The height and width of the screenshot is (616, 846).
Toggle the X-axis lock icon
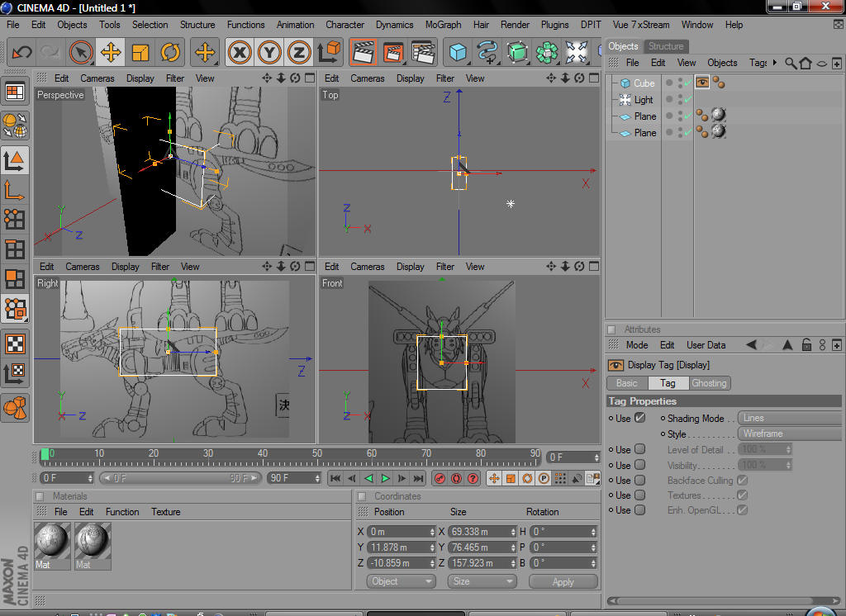240,53
